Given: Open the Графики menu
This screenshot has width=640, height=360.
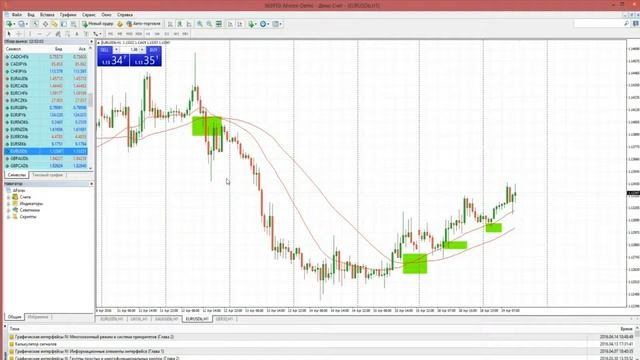Looking at the screenshot, I should pyautogui.click(x=68, y=15).
